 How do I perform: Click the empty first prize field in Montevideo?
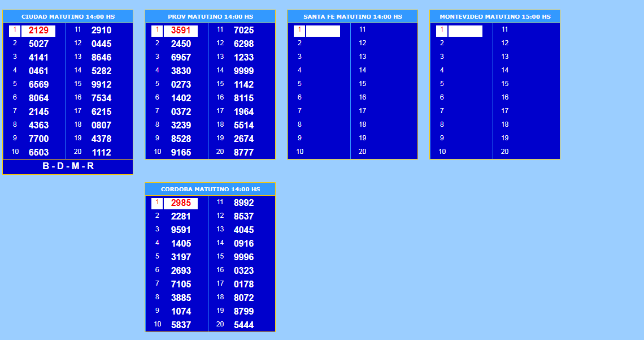tap(465, 31)
